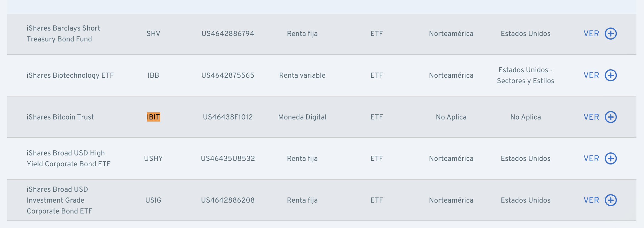View details via VER for IBIT
Screen dimensions: 644x228
pos(591,117)
